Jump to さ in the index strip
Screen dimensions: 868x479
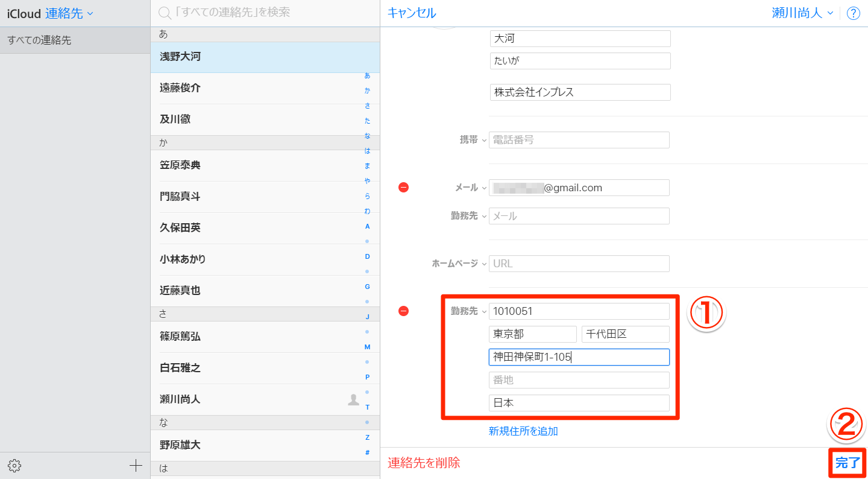[x=368, y=106]
